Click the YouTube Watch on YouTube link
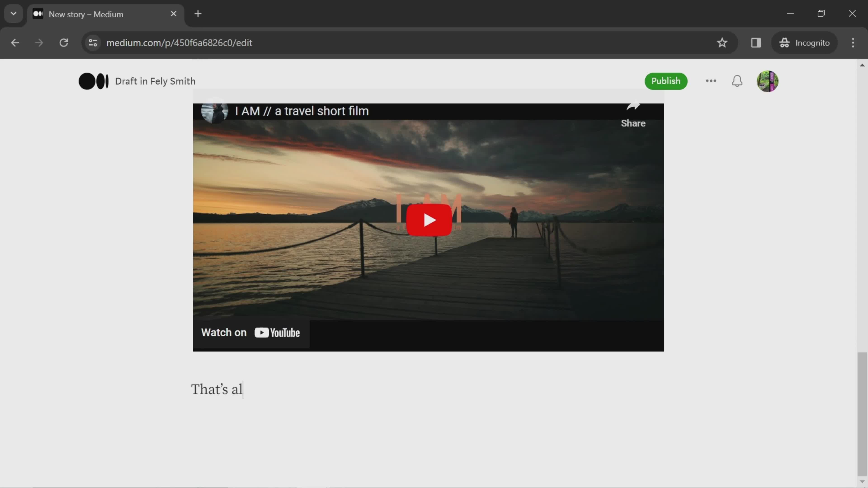This screenshot has height=488, width=868. click(x=251, y=333)
